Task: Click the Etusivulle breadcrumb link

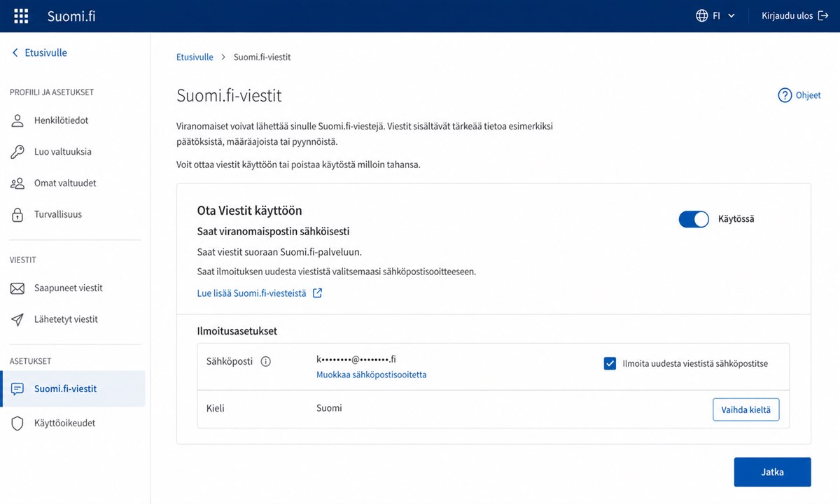Action: tap(195, 57)
